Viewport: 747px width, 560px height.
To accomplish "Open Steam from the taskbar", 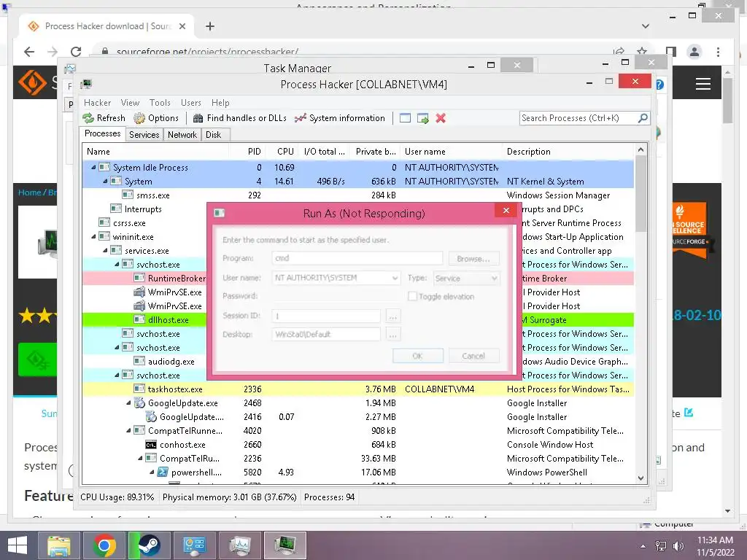I will tap(149, 545).
